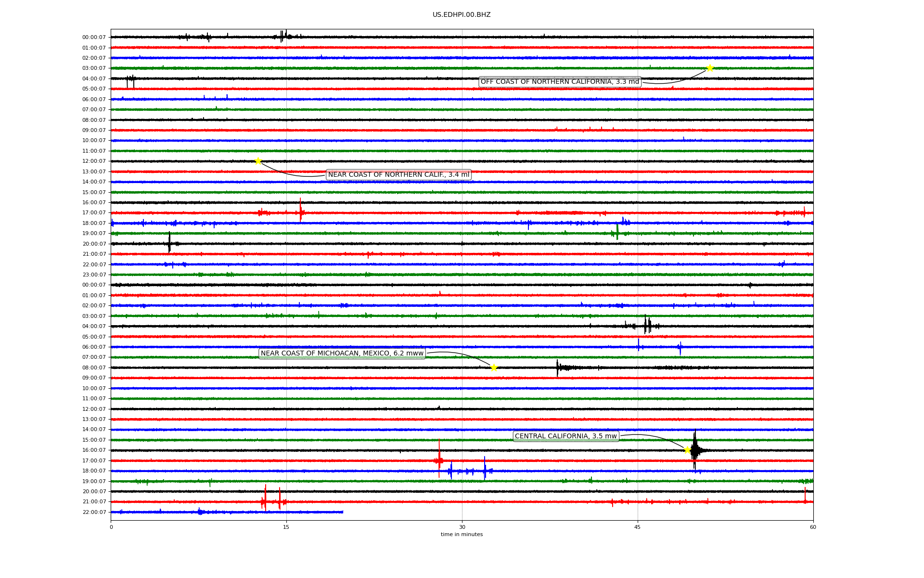The image size is (924, 578).
Task: Click the plot title US.EDHPI.00.BHZ
Action: pos(462,15)
